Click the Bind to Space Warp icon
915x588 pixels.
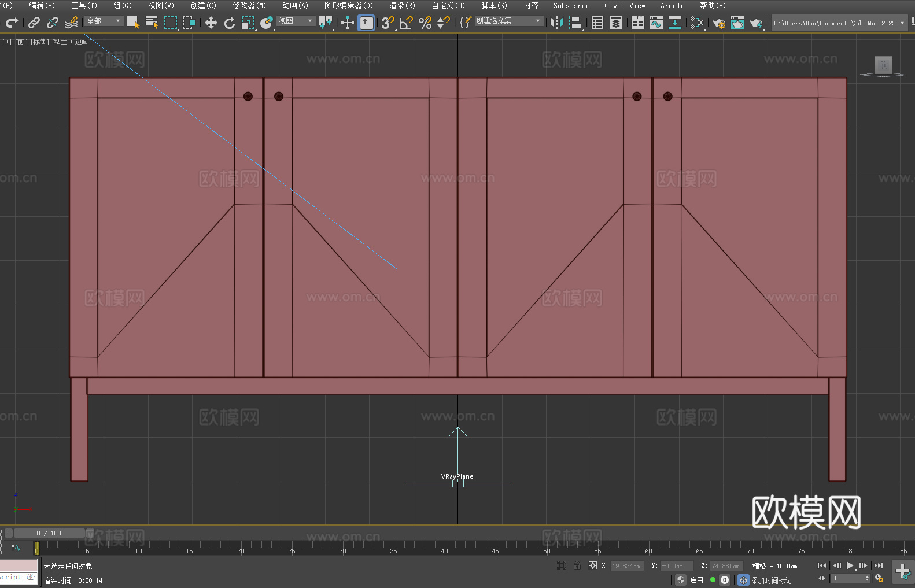pyautogui.click(x=71, y=23)
